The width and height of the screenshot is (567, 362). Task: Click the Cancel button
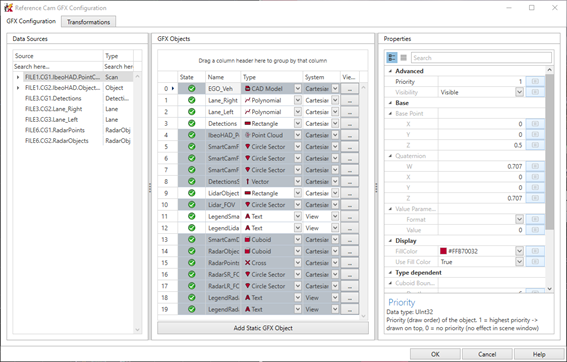[x=487, y=354]
